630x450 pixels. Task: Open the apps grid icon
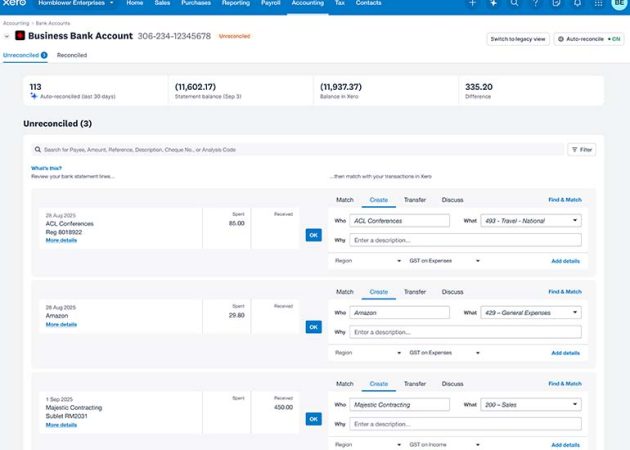pos(598,3)
